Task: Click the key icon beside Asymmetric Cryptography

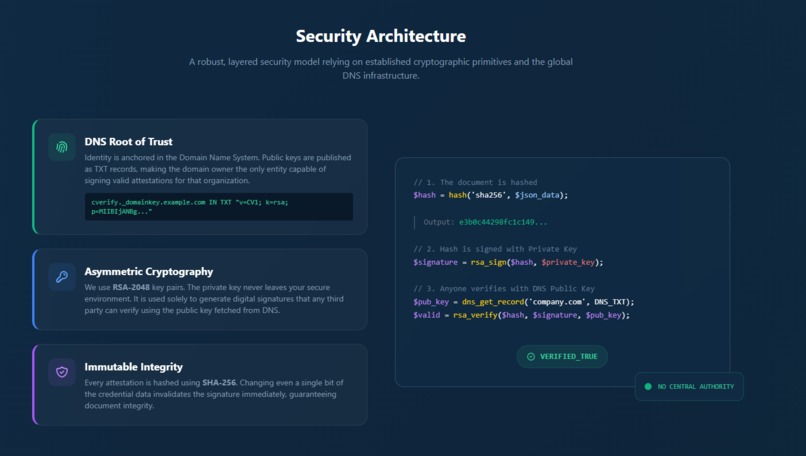Action: pos(62,277)
